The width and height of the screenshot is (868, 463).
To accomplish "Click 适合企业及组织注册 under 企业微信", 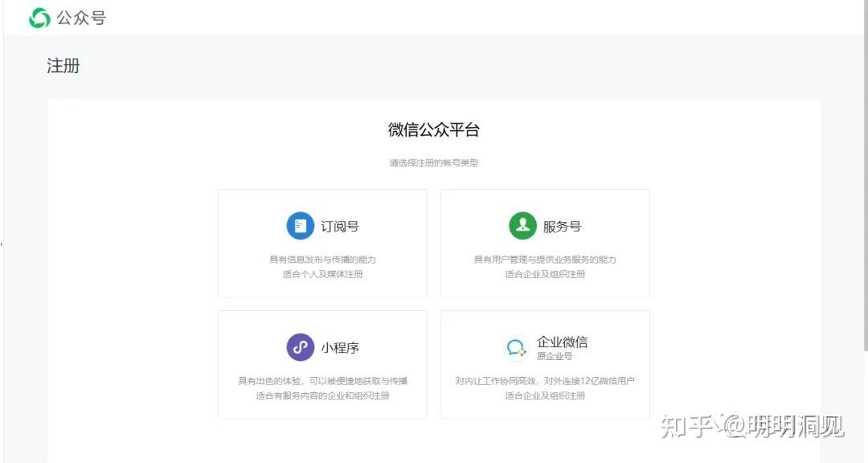I will tap(545, 395).
